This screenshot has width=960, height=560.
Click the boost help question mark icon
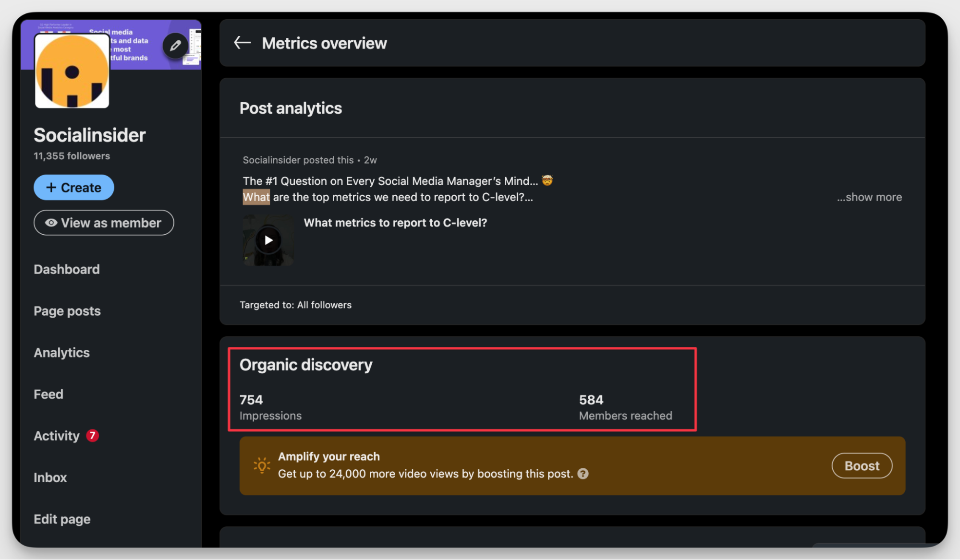583,474
